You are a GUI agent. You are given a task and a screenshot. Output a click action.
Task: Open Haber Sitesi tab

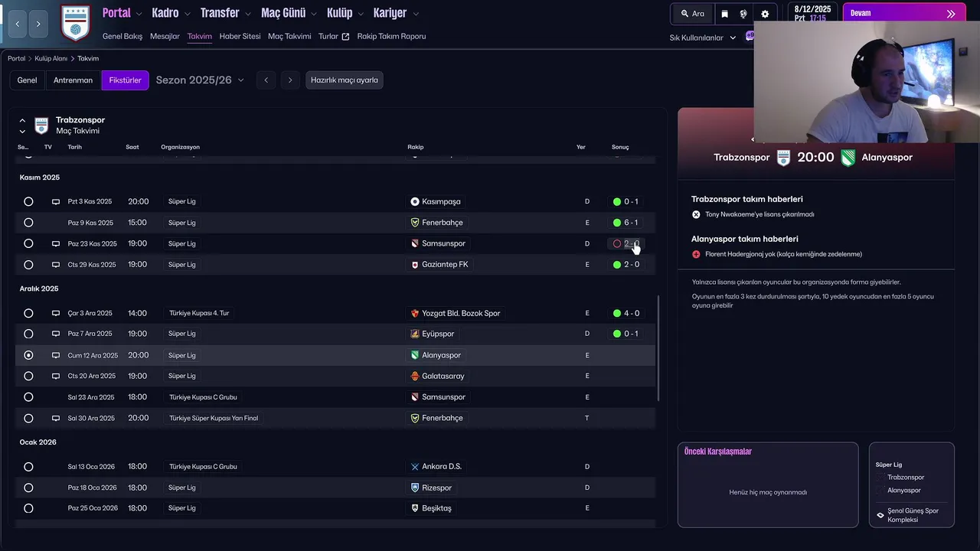[240, 36]
